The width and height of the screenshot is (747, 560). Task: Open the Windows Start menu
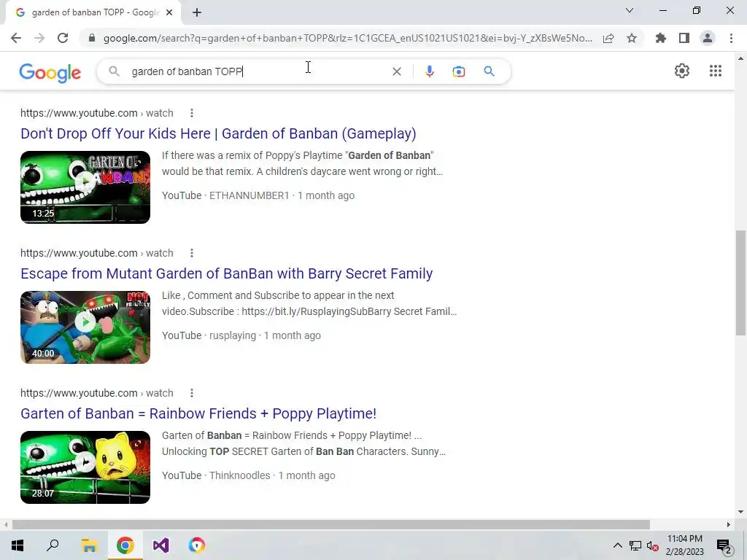[18, 545]
